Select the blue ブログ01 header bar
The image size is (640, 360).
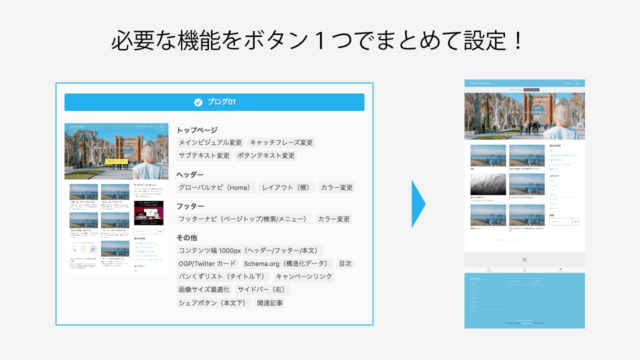coord(214,102)
